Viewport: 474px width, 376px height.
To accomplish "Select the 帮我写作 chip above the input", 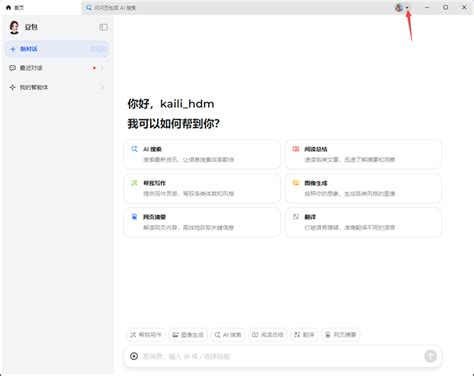I will click(146, 335).
